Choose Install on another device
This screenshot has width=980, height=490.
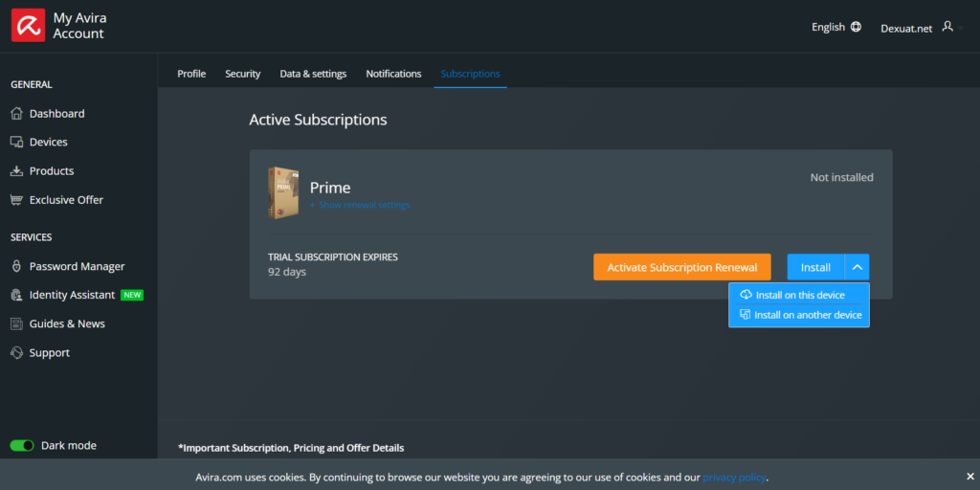pyautogui.click(x=807, y=315)
